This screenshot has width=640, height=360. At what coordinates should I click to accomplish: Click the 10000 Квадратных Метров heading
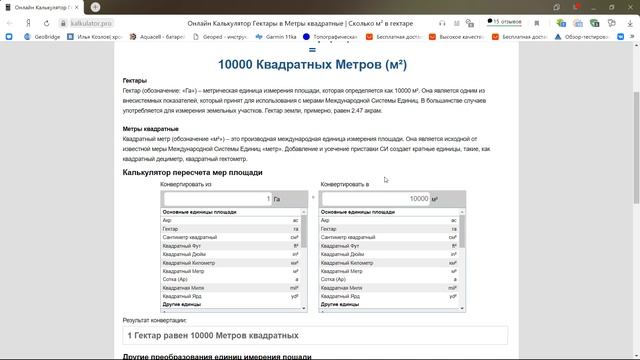[312, 64]
